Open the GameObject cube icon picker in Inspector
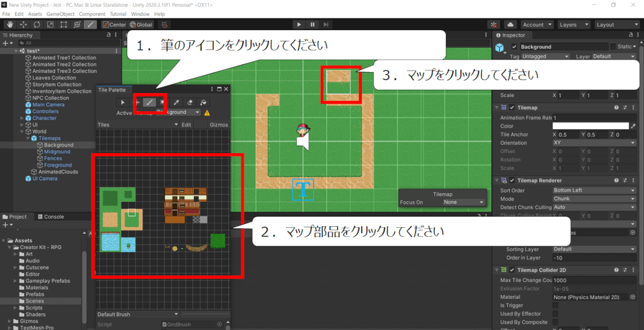The width and height of the screenshot is (644, 330). (500, 48)
